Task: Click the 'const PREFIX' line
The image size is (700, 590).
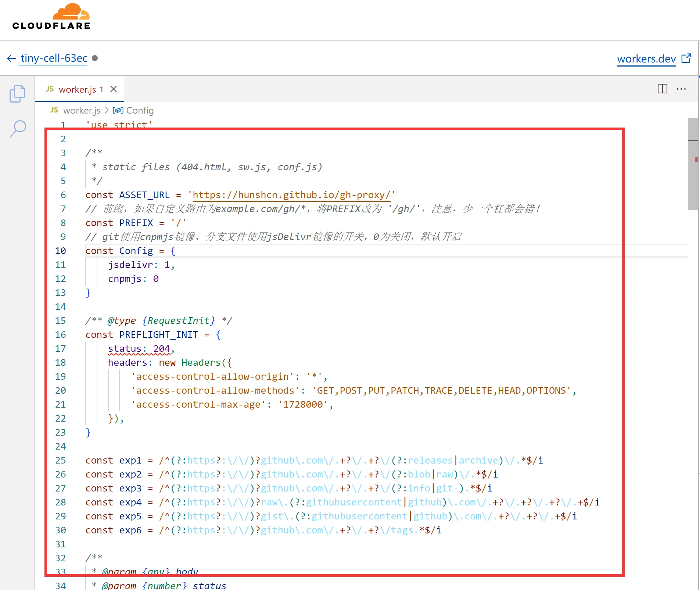Action: point(136,223)
